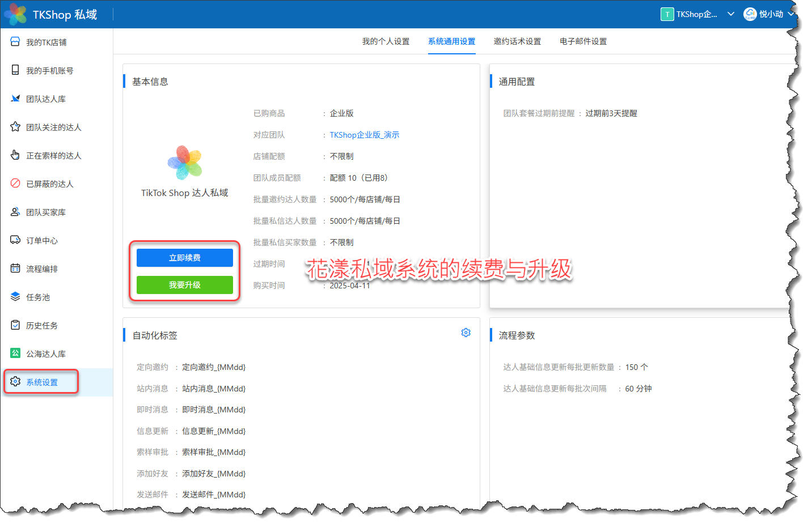Screen dimensions: 812x528
Task: Open 我的手机账号 menu item
Action: coord(57,71)
